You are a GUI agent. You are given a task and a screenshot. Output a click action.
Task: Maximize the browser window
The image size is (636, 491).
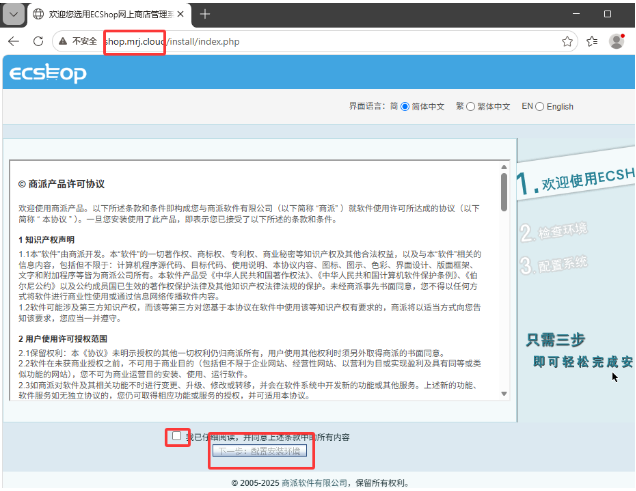click(x=607, y=14)
